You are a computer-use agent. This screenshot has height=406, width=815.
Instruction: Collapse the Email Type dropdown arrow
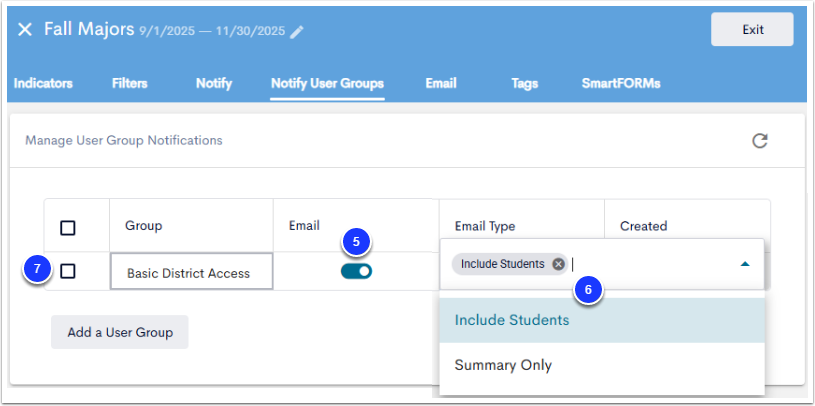click(x=745, y=264)
